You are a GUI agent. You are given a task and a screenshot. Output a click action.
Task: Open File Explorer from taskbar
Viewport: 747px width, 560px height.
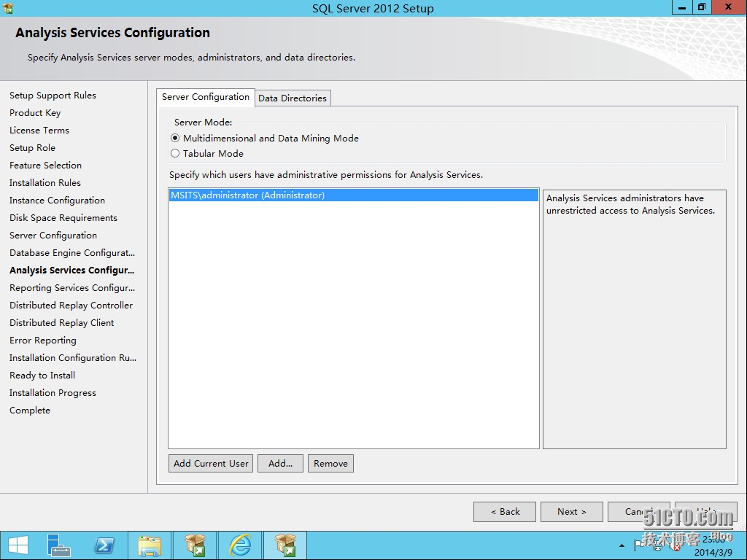pyautogui.click(x=149, y=545)
